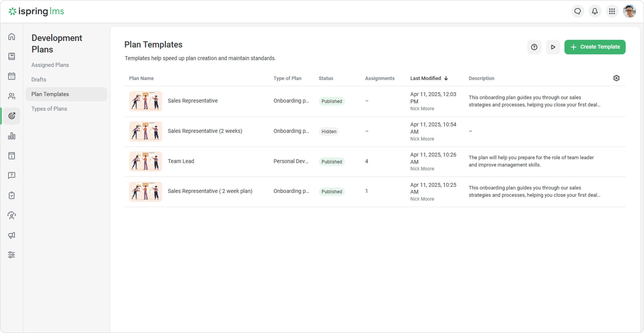This screenshot has height=333, width=644.
Task: Open the megaphone announcements icon
Action: (11, 235)
